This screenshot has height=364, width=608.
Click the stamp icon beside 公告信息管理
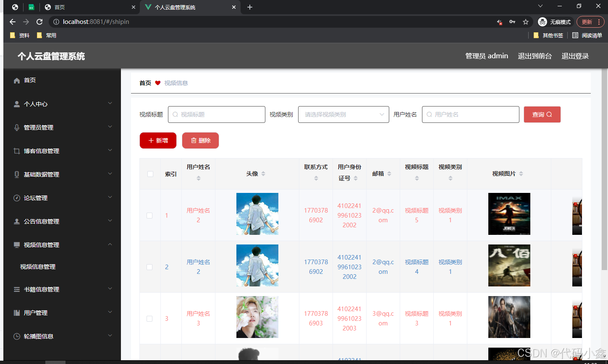point(17,221)
